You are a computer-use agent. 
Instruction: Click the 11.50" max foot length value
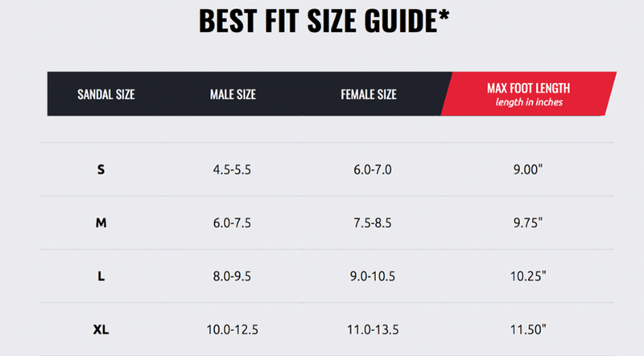tap(528, 329)
